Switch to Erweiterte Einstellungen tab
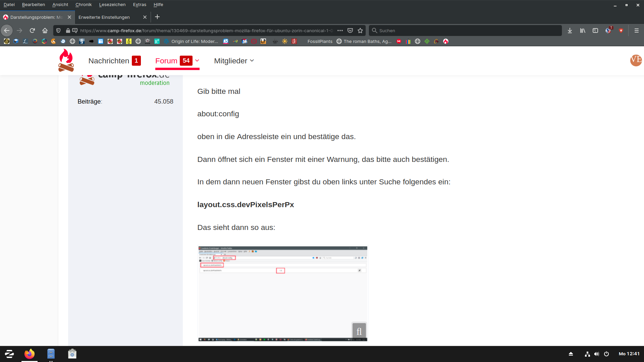The height and width of the screenshot is (362, 644). [104, 17]
